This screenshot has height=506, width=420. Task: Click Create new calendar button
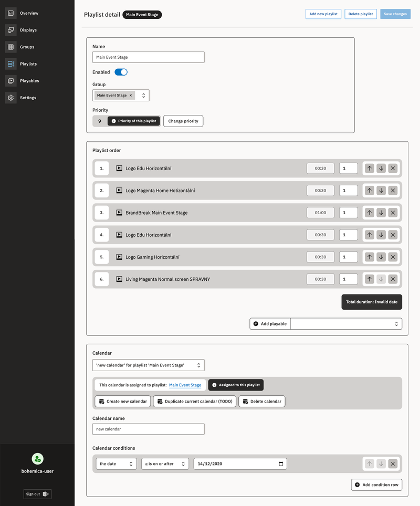pos(123,402)
